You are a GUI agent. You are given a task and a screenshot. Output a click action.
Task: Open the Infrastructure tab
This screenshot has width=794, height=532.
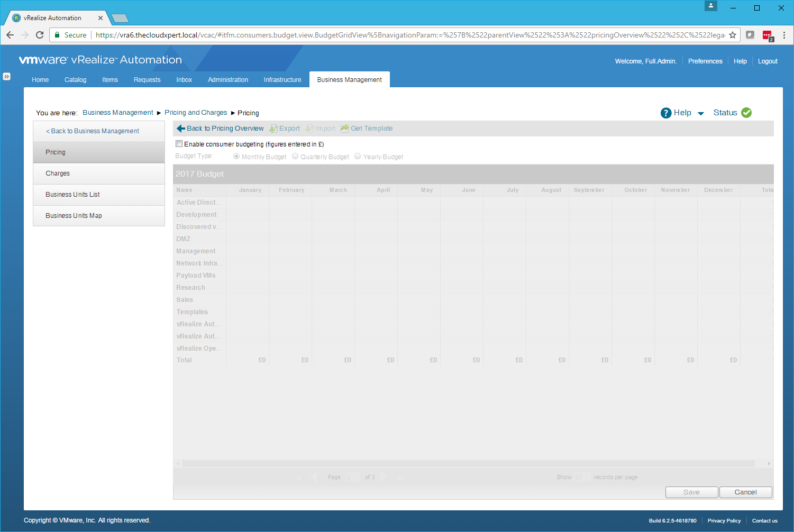pyautogui.click(x=282, y=80)
